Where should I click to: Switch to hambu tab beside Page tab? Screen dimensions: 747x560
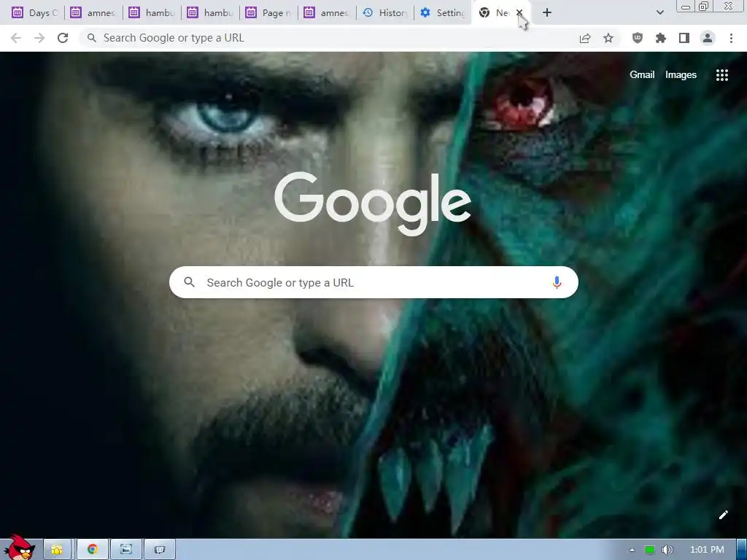(209, 13)
